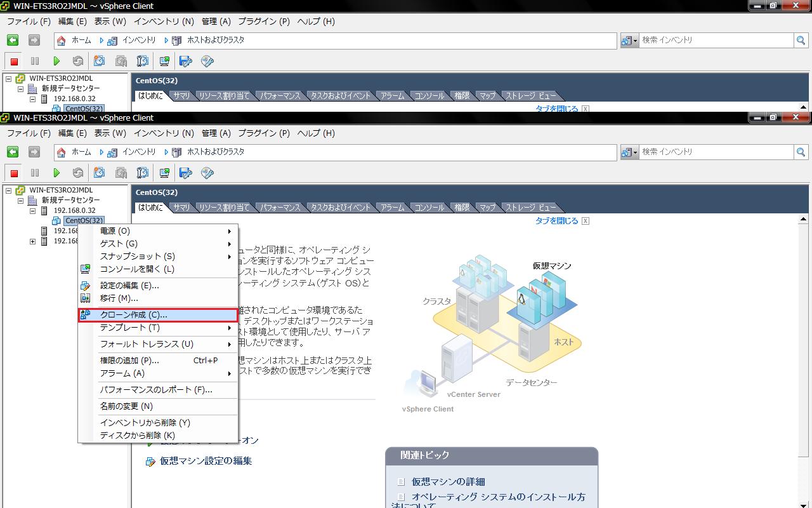Select インベントリから削除 (Y) in context menu
812x508 pixels.
click(x=158, y=423)
